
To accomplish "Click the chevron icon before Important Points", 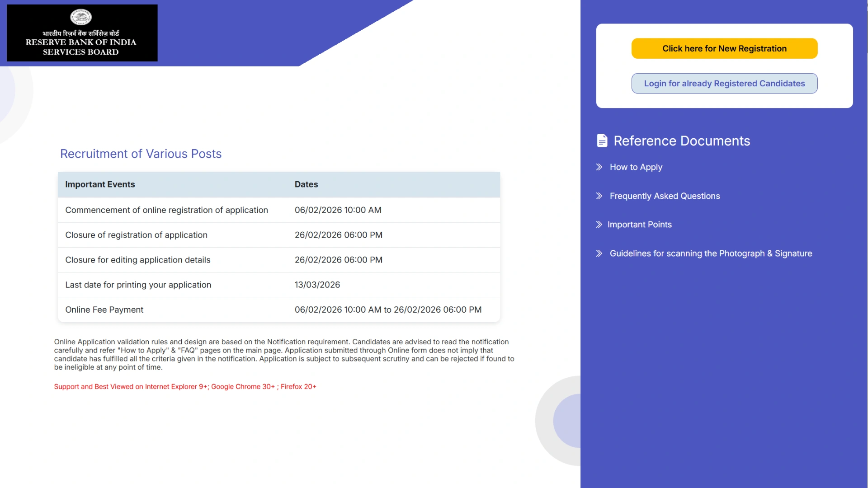I will point(599,225).
